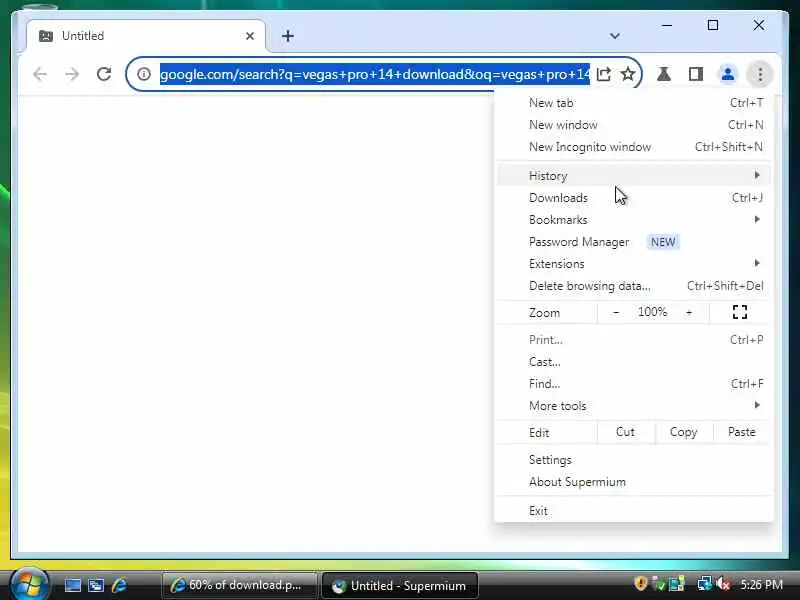This screenshot has width=800, height=600.
Task: Enter fullscreen with the zoom row icon
Action: pos(740,312)
